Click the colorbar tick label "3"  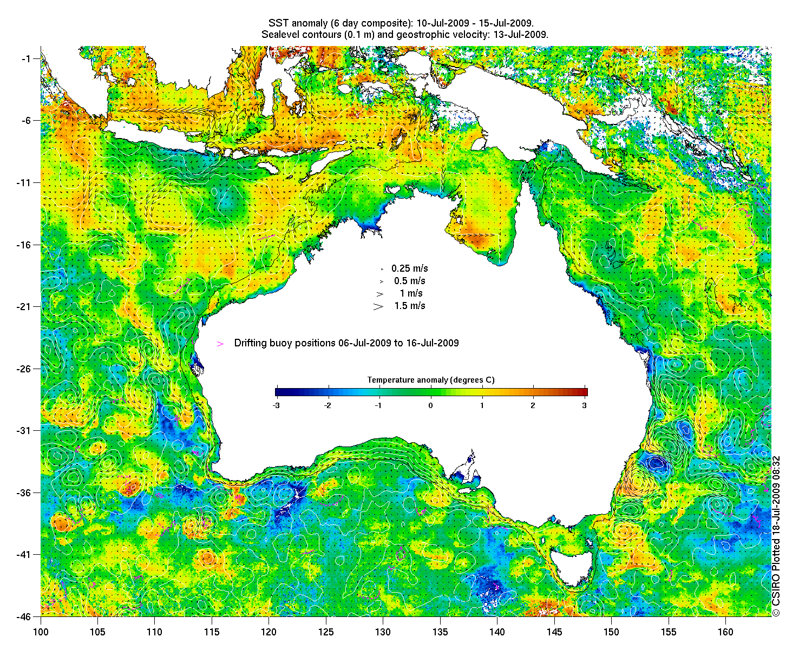click(585, 405)
